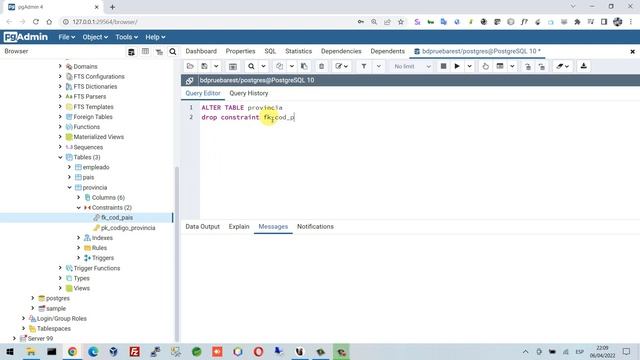Open the Notifications tab
This screenshot has height=360, width=640.
pos(315,227)
